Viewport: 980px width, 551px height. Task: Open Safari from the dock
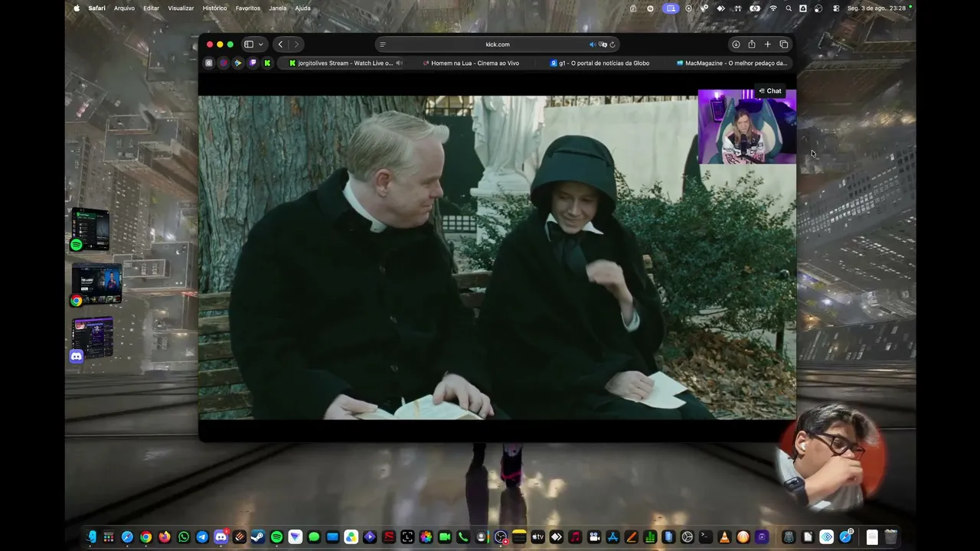tap(127, 537)
